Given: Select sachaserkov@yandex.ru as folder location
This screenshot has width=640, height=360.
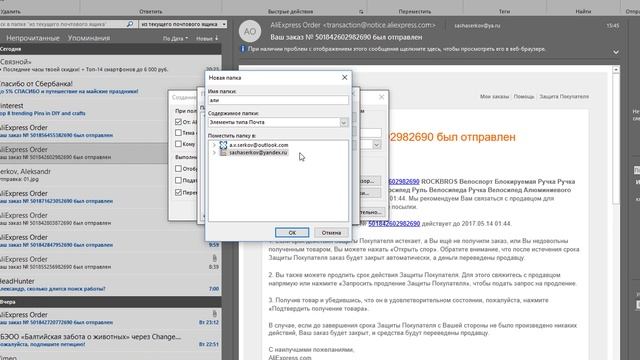Looking at the screenshot, I should [x=258, y=153].
